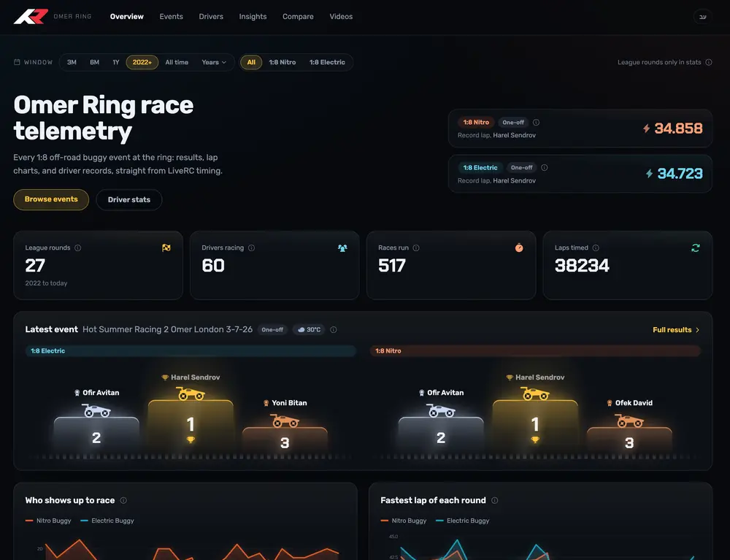This screenshot has width=730, height=560.
Task: Click info icon beside Fastest lap of each round
Action: tap(494, 500)
